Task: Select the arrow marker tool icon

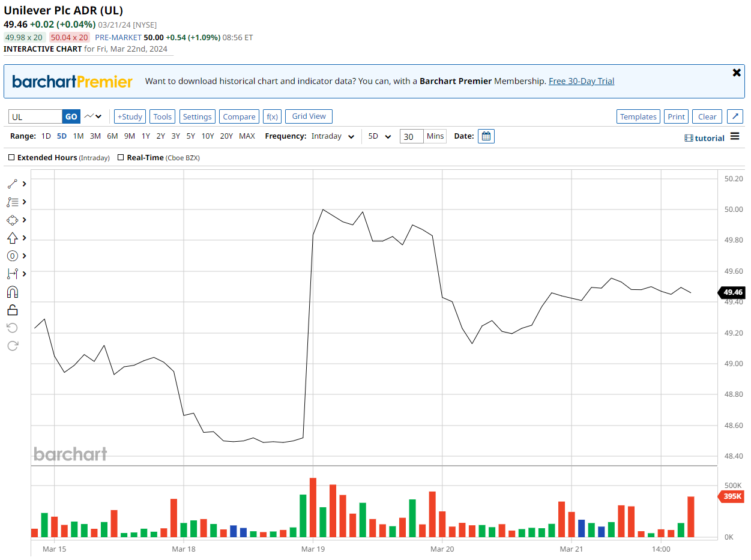Action: pos(12,238)
